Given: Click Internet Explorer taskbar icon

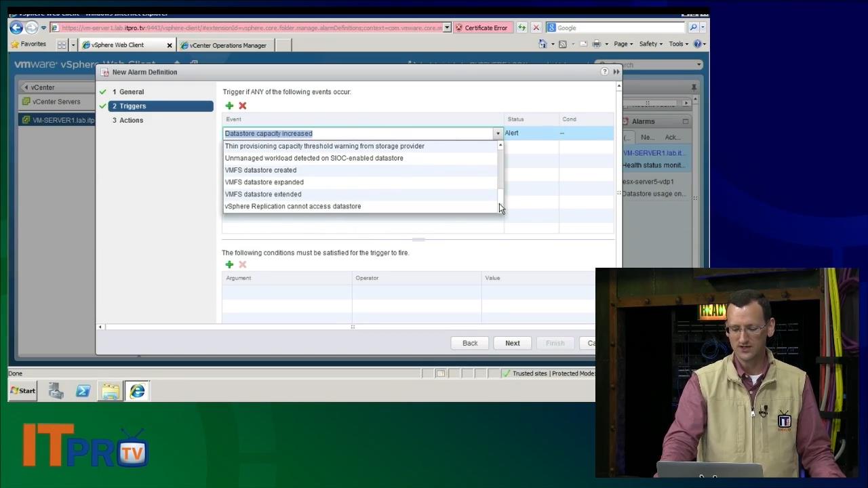Looking at the screenshot, I should pyautogui.click(x=137, y=391).
